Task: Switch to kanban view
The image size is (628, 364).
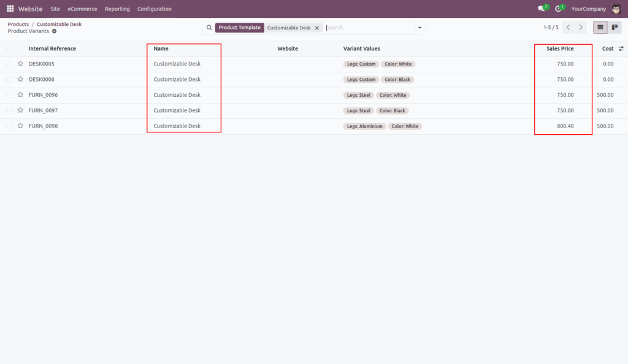Action: click(616, 27)
